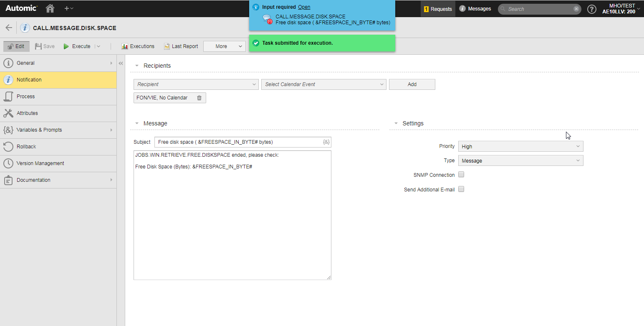Open the More dropdown in the toolbar
Image resolution: width=644 pixels, height=326 pixels.
coord(225,46)
